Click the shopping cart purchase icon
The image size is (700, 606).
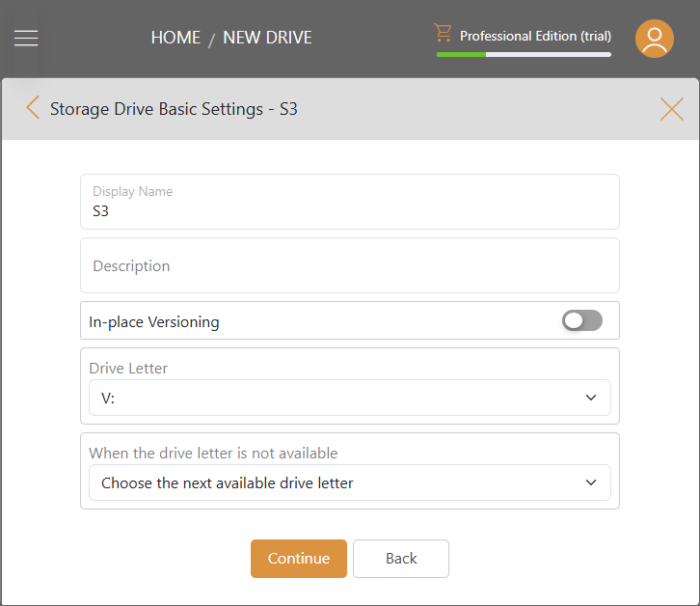click(x=443, y=33)
